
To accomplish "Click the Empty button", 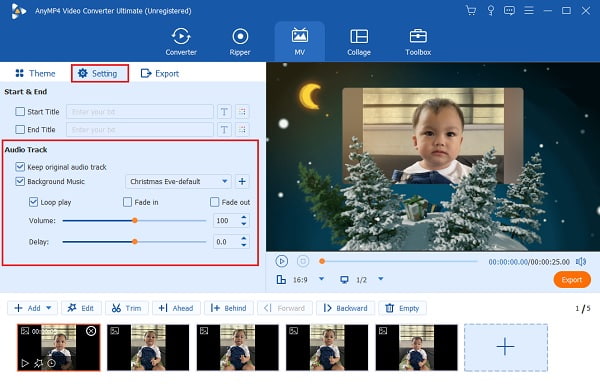I will [x=402, y=308].
